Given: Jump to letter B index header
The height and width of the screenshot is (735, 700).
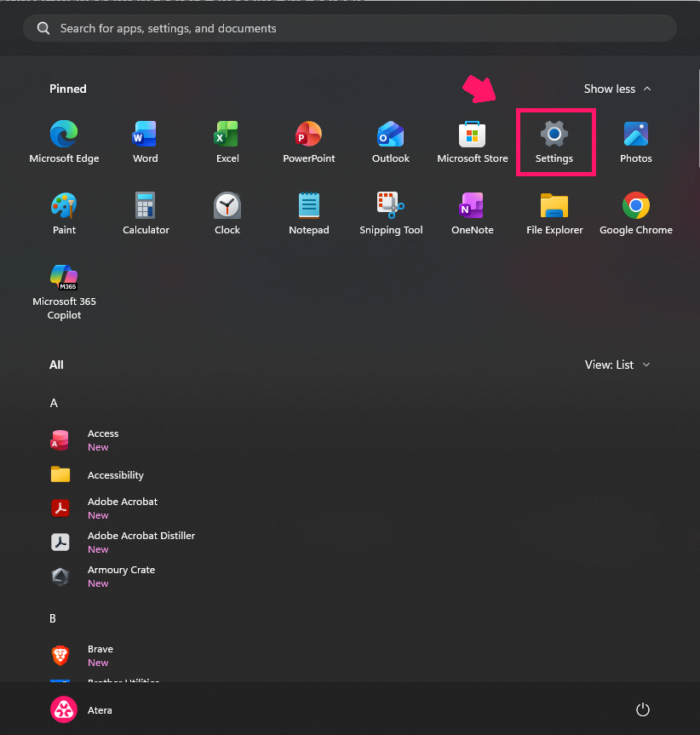Looking at the screenshot, I should pyautogui.click(x=53, y=619).
